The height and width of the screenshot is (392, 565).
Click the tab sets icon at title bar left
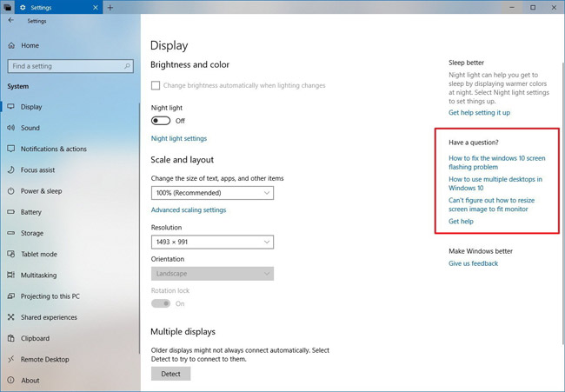(7, 7)
